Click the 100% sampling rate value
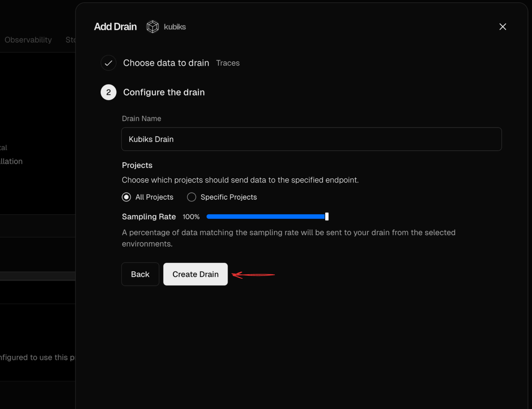Screen dimensions: 532x409 (x=191, y=216)
